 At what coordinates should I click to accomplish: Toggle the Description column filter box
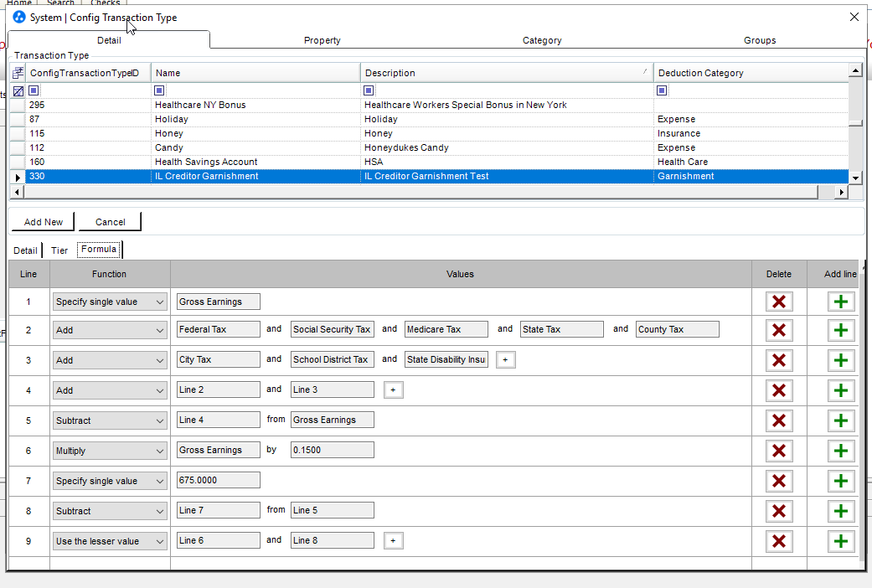click(369, 90)
